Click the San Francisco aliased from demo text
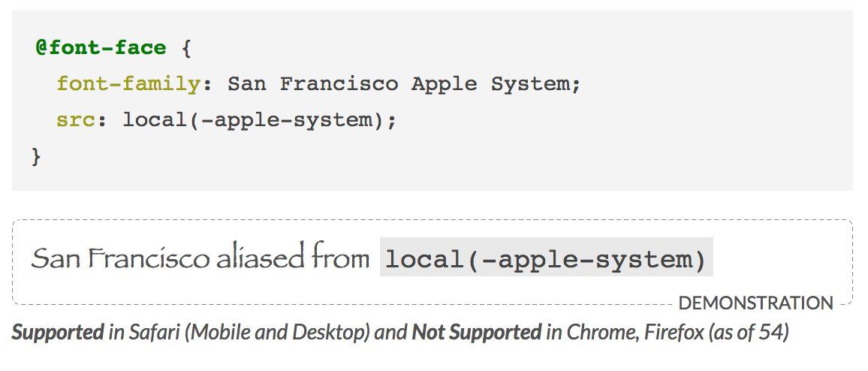Image resolution: width=868 pixels, height=371 pixels. (200, 258)
